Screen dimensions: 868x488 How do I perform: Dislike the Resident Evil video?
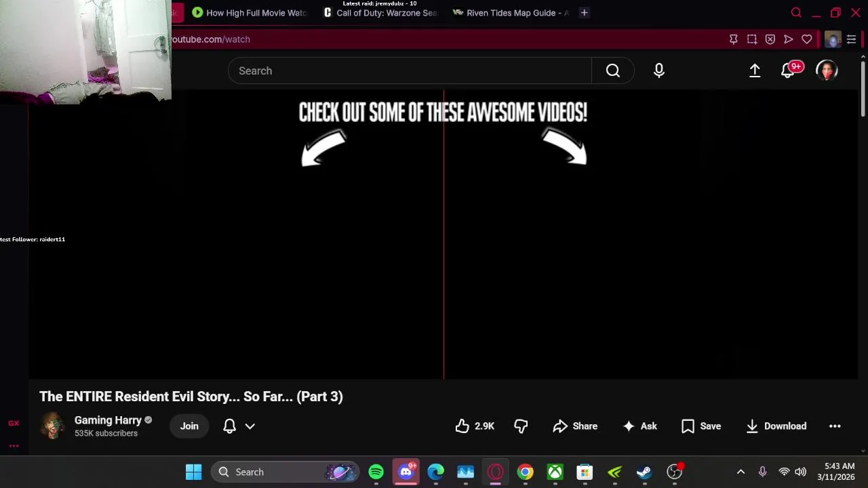(x=521, y=426)
